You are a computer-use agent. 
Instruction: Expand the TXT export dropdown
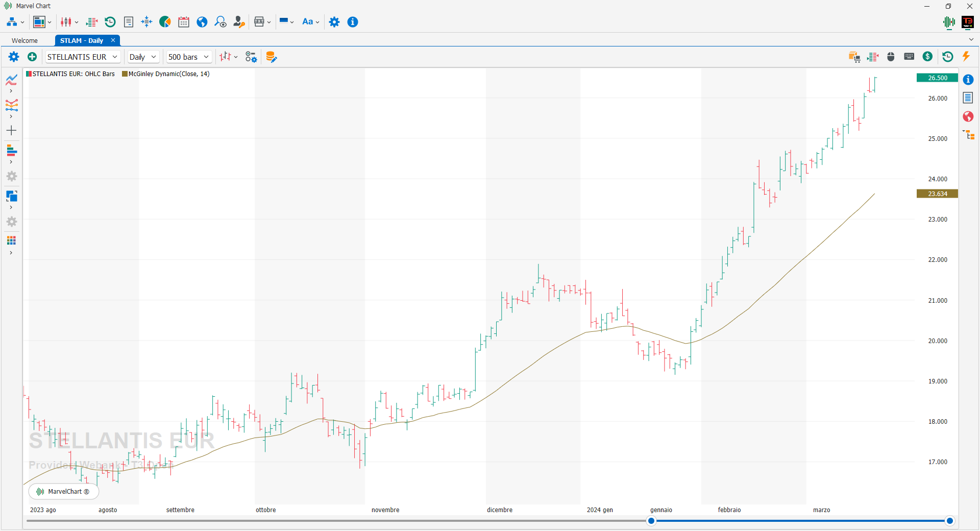(x=269, y=22)
